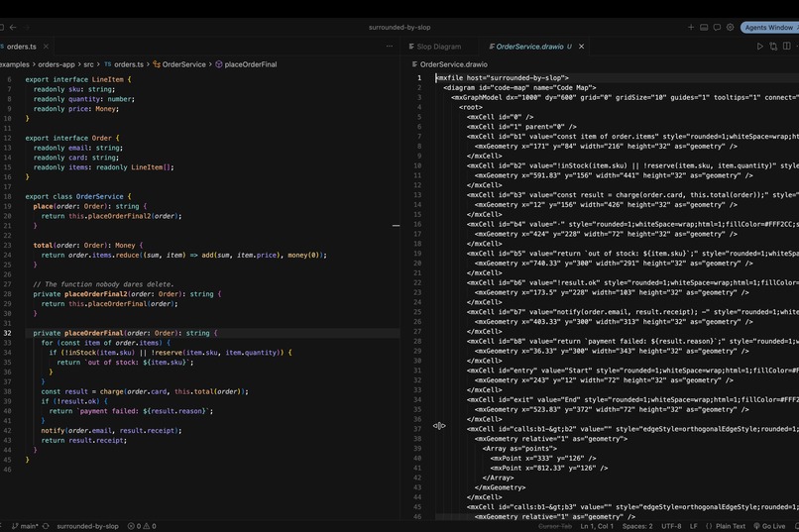Click 'return result.receipt;' line
The width and height of the screenshot is (799, 532).
(x=83, y=441)
